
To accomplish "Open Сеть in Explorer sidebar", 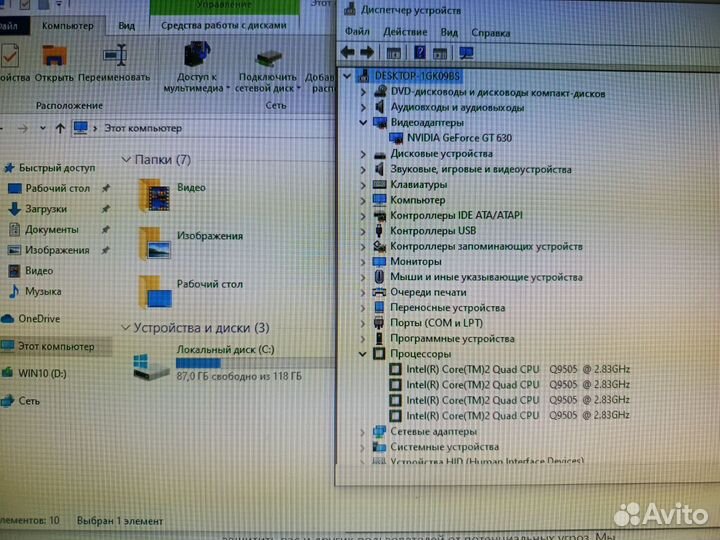I will click(x=29, y=401).
